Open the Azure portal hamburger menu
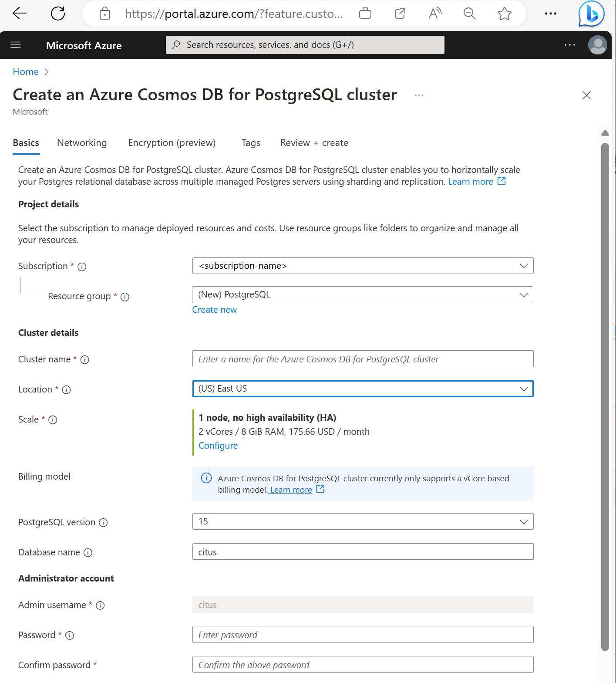 point(16,45)
